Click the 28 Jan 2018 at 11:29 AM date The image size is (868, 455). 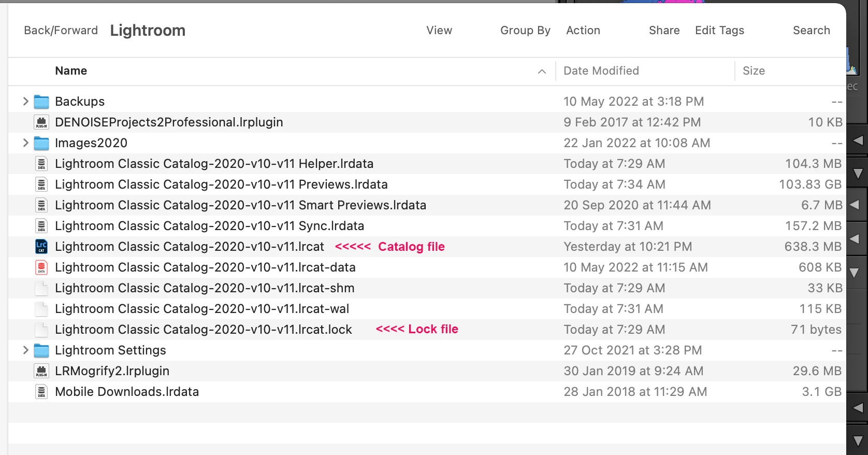point(635,392)
